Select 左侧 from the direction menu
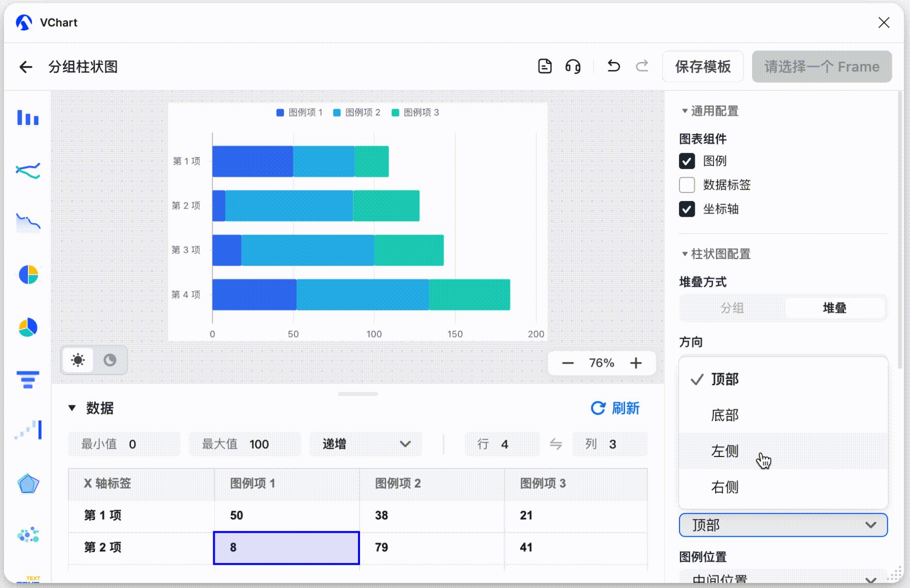Screen dimensions: 910x588 click(725, 451)
